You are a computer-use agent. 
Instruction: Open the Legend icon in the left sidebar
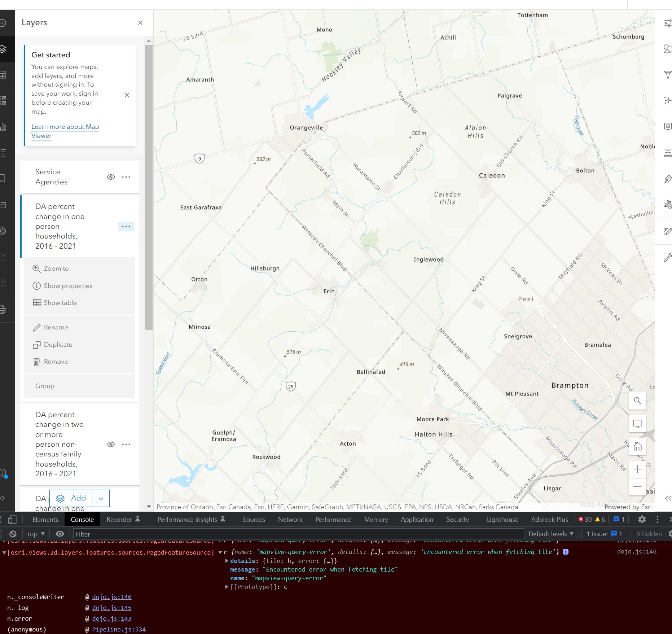pos(5,153)
